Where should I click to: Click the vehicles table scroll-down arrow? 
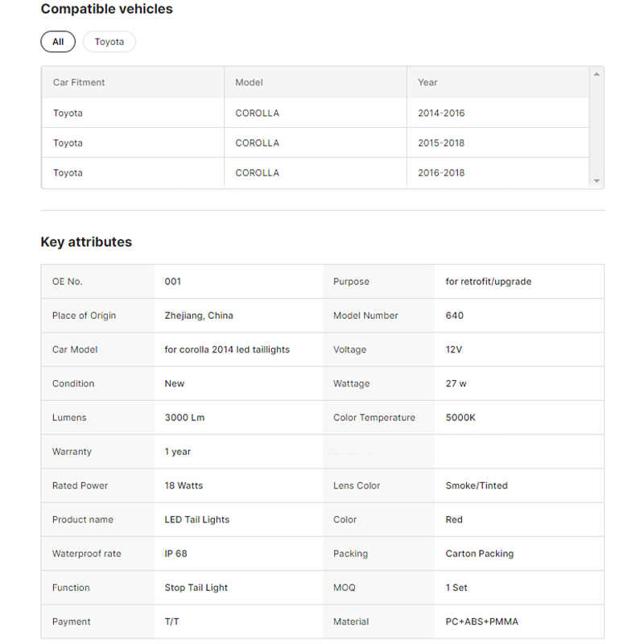[x=597, y=181]
